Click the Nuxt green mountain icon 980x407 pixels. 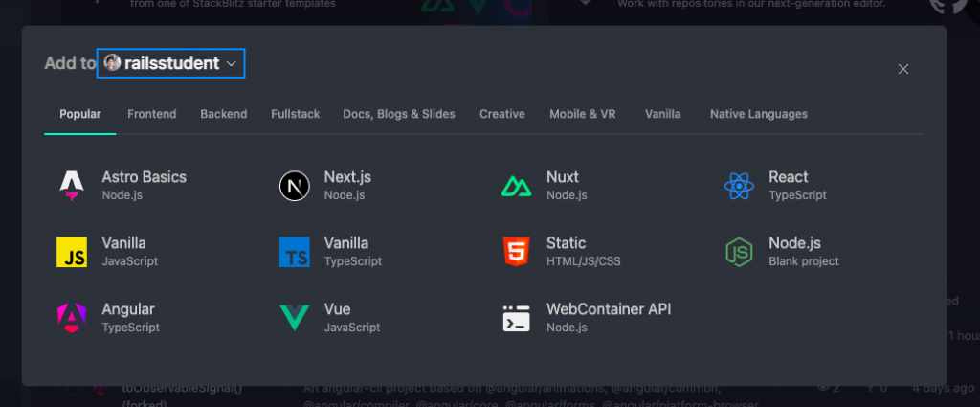coord(517,186)
